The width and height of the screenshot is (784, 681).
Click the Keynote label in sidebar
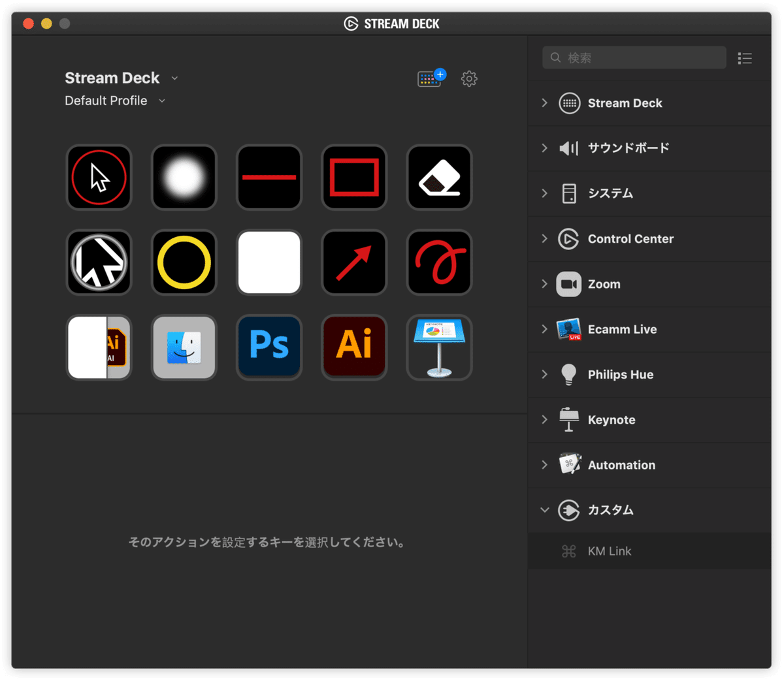tap(612, 420)
